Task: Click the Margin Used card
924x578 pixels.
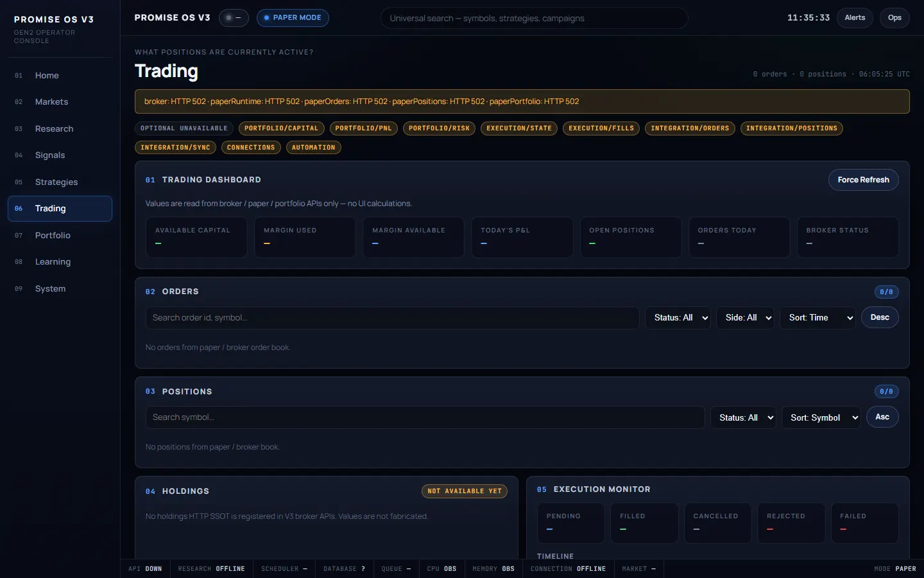Action: 305,237
